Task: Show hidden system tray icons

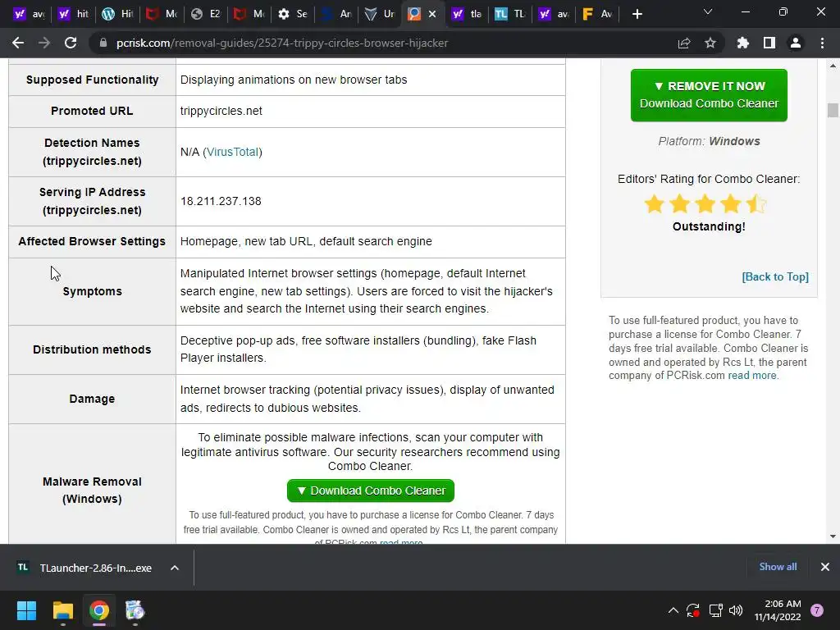Action: 673,610
